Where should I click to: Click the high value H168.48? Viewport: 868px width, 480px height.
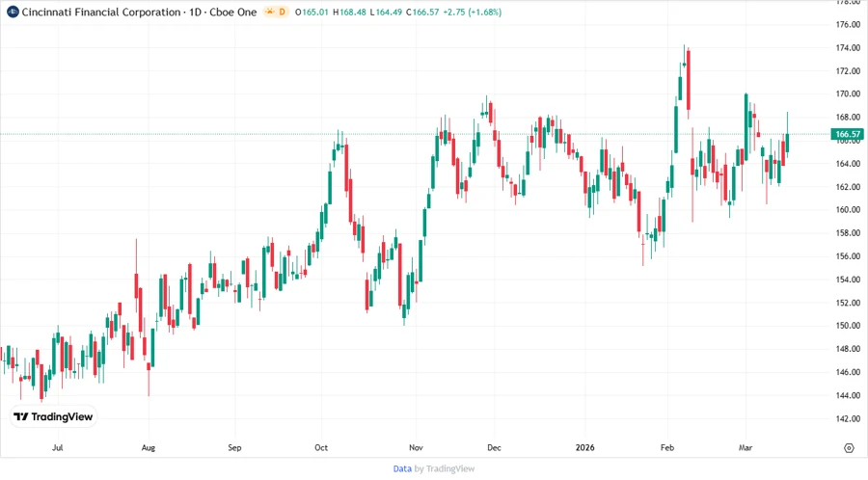point(349,12)
